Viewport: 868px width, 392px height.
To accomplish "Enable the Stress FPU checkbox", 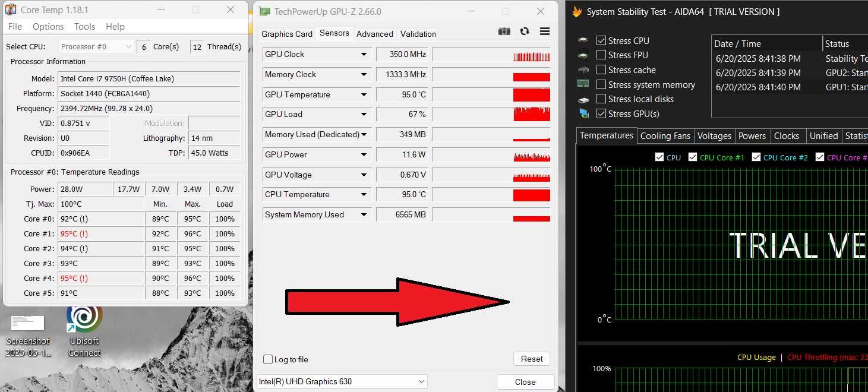I will [601, 55].
